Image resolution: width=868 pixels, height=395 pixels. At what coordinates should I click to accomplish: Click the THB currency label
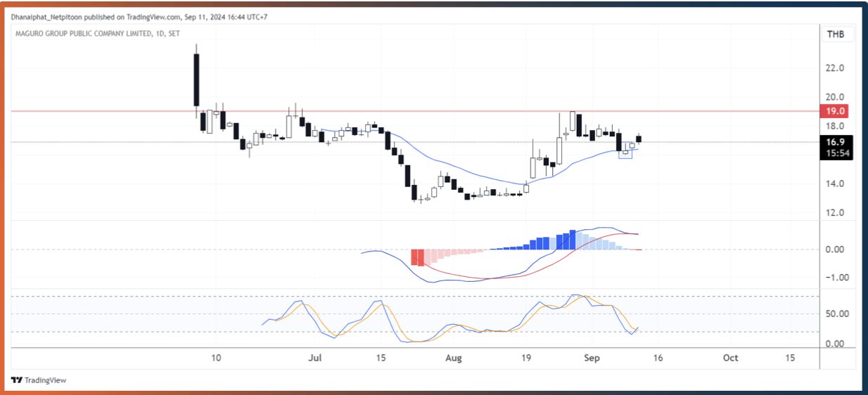836,34
